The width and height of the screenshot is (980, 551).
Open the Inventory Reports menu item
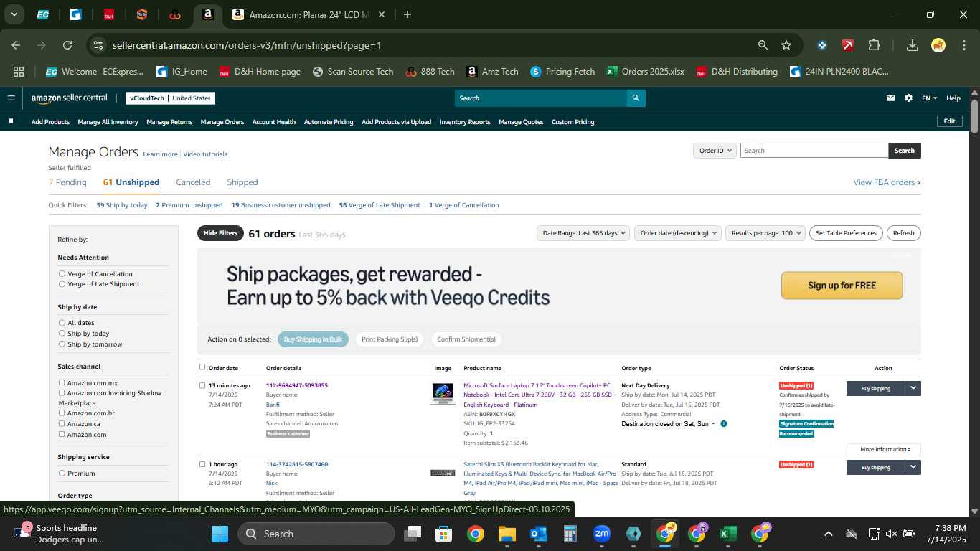(465, 122)
